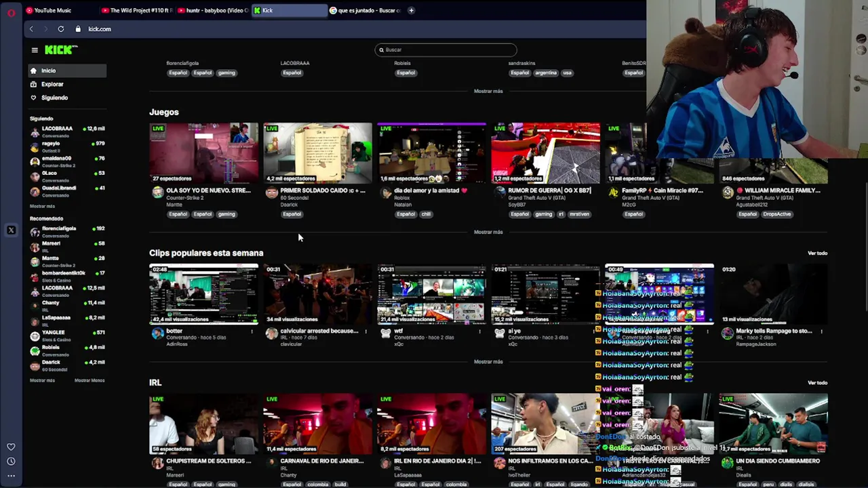868x488 pixels.
Task: Click the magnifier icon in Buscar field
Action: 382,49
